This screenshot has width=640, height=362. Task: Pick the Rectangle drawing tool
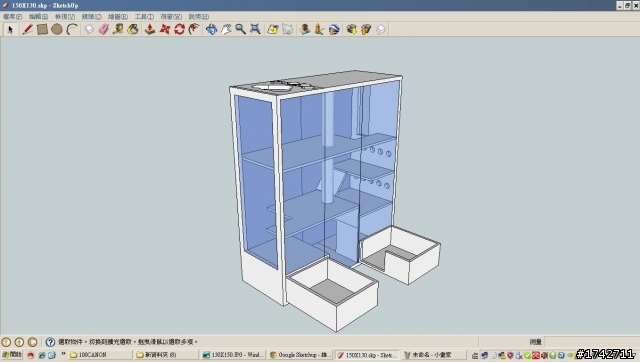42,29
